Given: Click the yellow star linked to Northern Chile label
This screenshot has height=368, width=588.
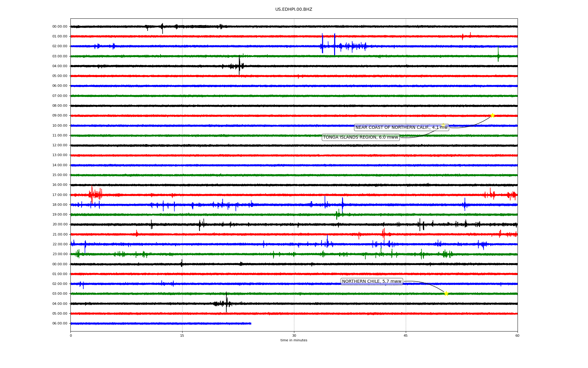Looking at the screenshot, I should pos(446,293).
